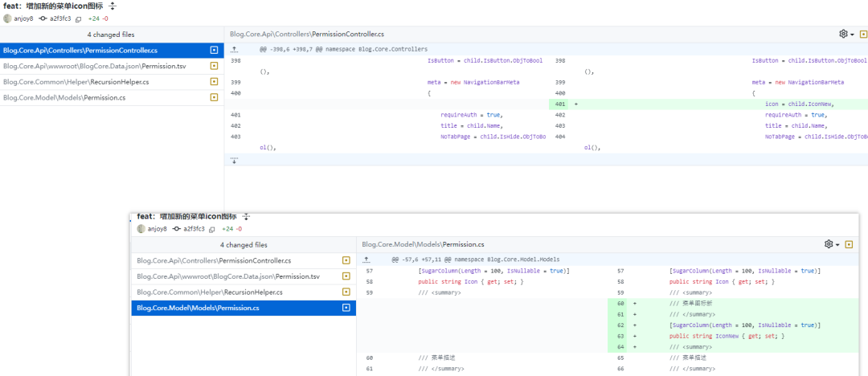Click file path Models\Permission.cs in bottom diff header

point(423,244)
